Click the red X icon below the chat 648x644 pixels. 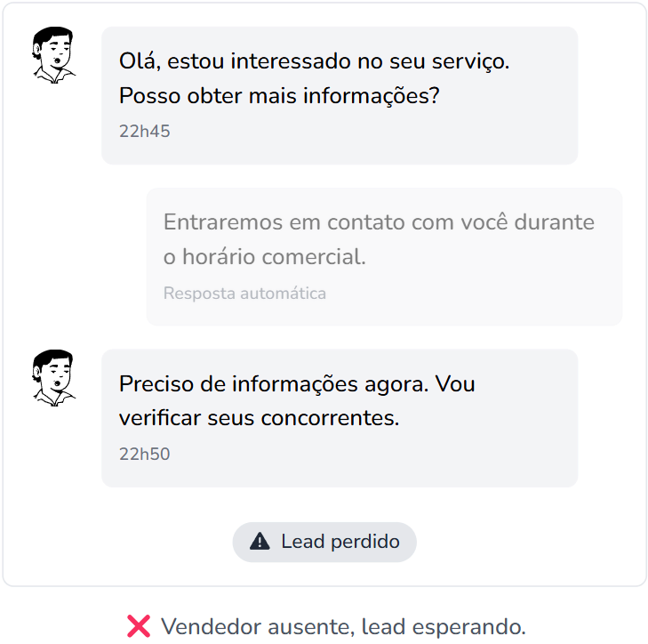139,626
